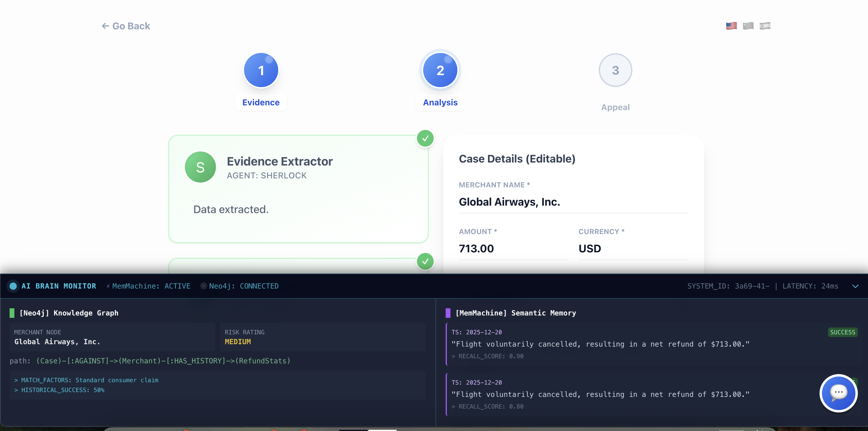Viewport: 868px width, 431px height.
Task: Edit the Amount field value 713.00
Action: (x=513, y=248)
